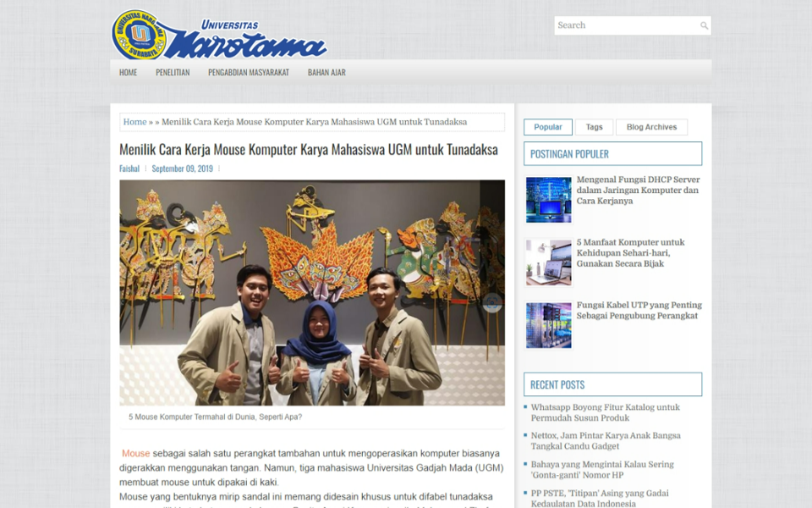Click inside the Search input field
Image resolution: width=812 pixels, height=508 pixels.
click(624, 25)
